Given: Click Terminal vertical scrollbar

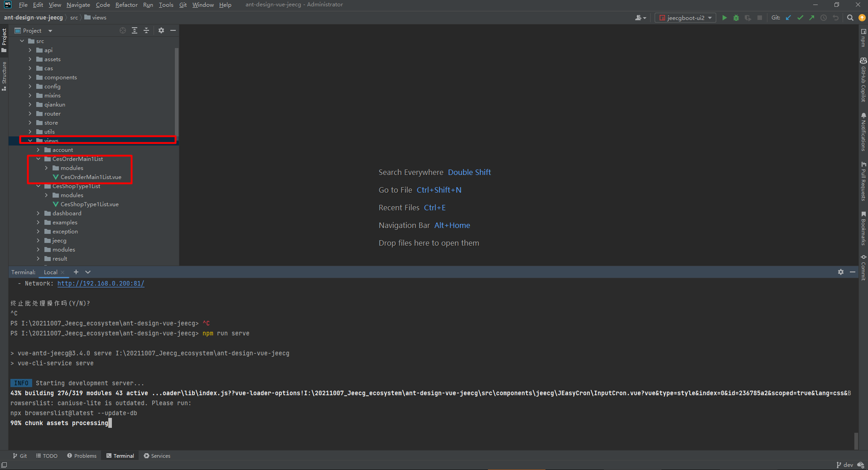Looking at the screenshot, I should click(x=856, y=441).
